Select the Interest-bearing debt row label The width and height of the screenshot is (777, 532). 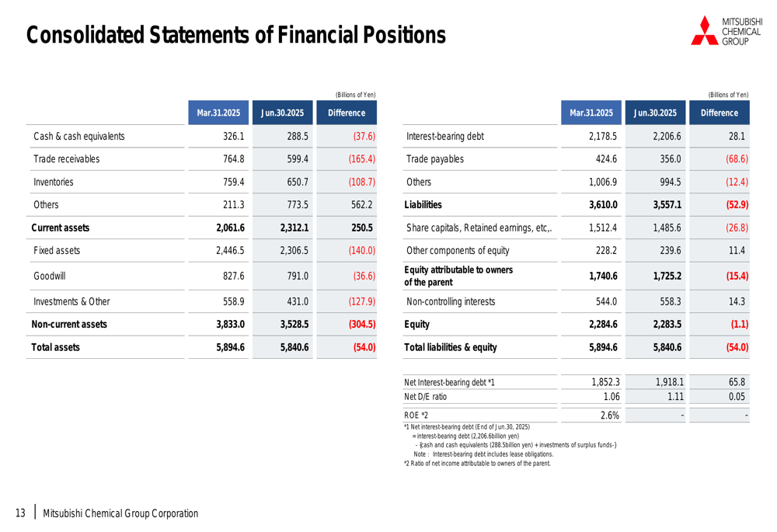(444, 136)
